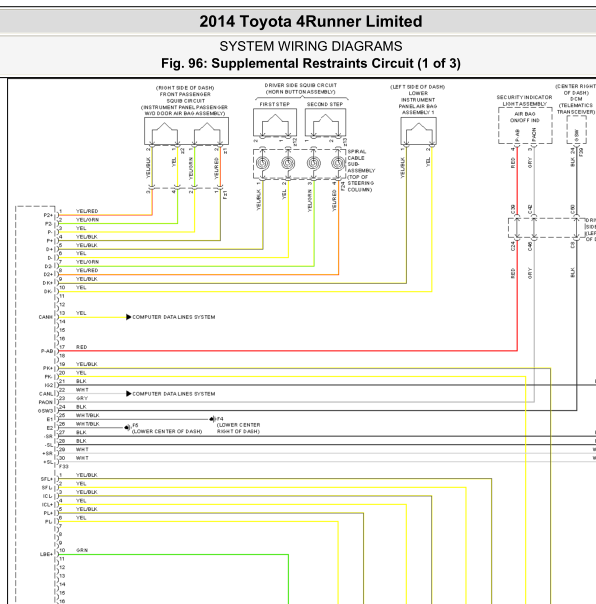
Task: Click the F6 ground symbol
Action: [x=128, y=428]
